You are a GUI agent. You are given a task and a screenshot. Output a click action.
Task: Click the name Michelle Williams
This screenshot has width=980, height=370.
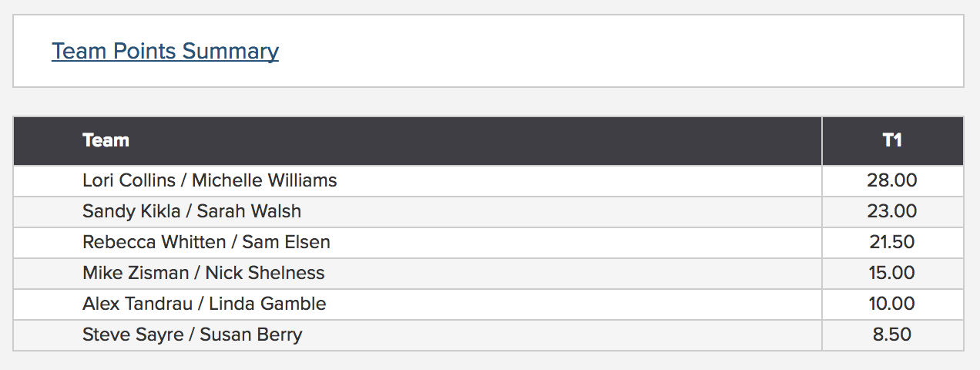pos(264,180)
